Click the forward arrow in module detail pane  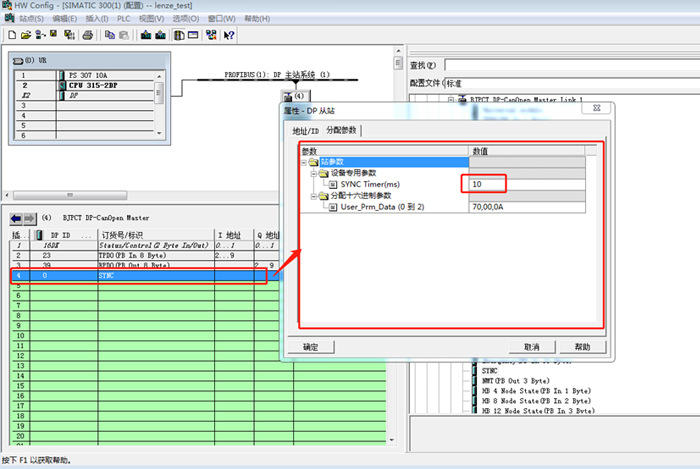tap(29, 218)
